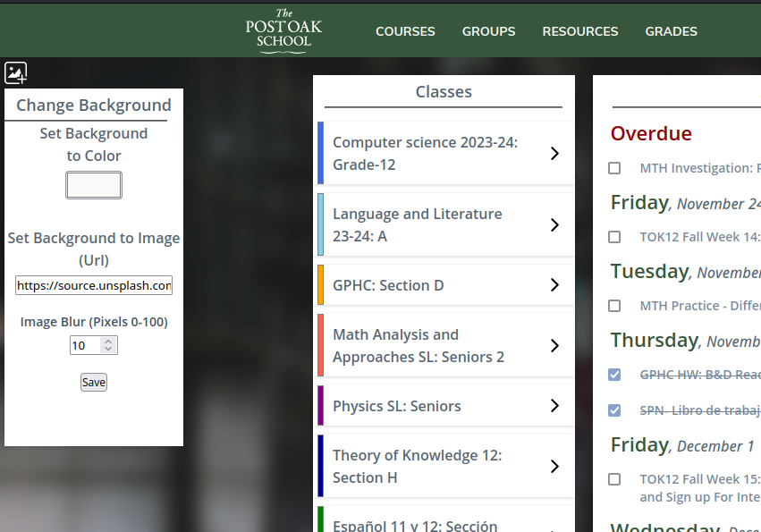Open the GROUPS menu
The width and height of the screenshot is (761, 532).
pyautogui.click(x=489, y=31)
